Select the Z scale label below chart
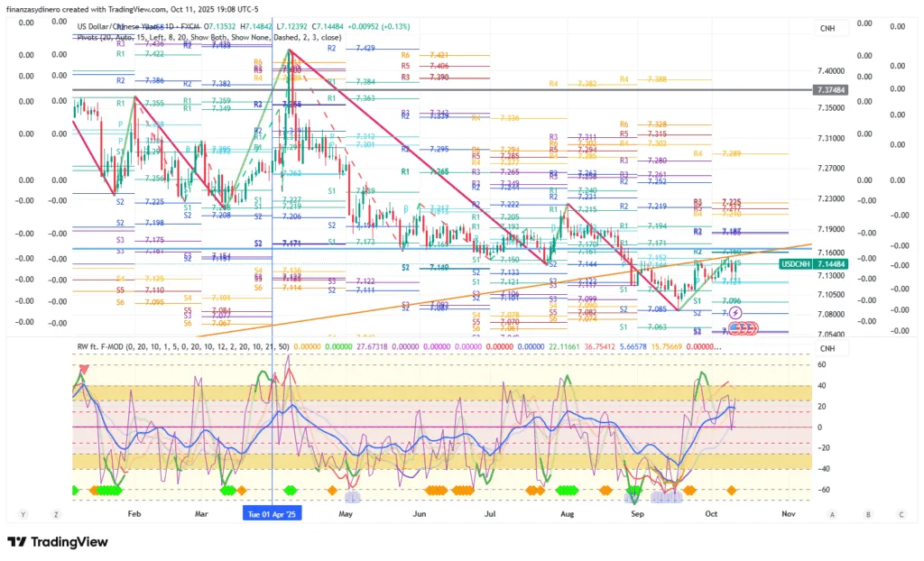 point(56,514)
